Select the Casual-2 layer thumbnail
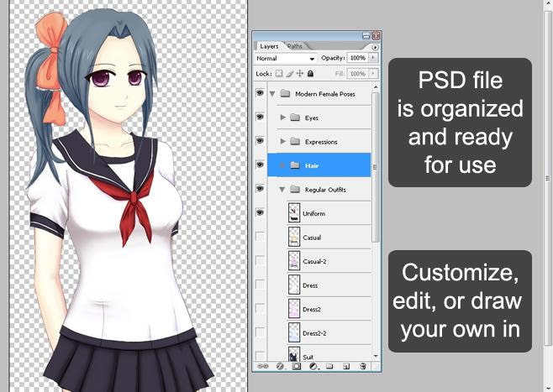Screen dimensions: 553x392 coord(294,260)
